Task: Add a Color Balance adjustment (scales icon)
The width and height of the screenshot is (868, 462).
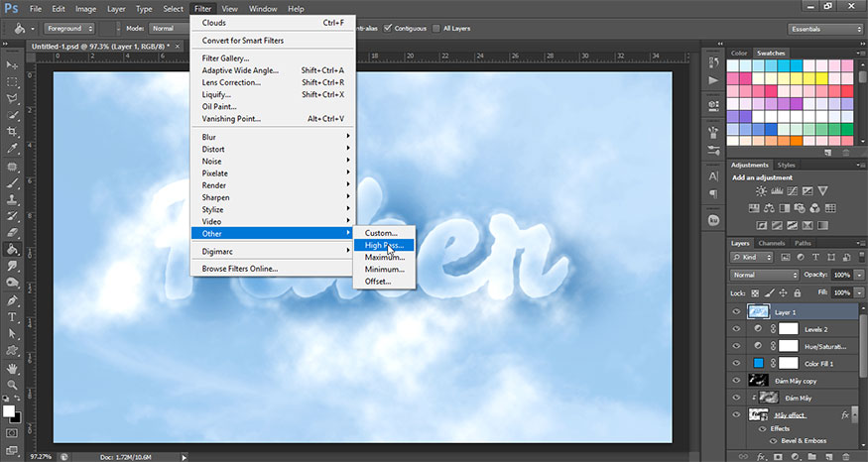Action: (x=769, y=208)
